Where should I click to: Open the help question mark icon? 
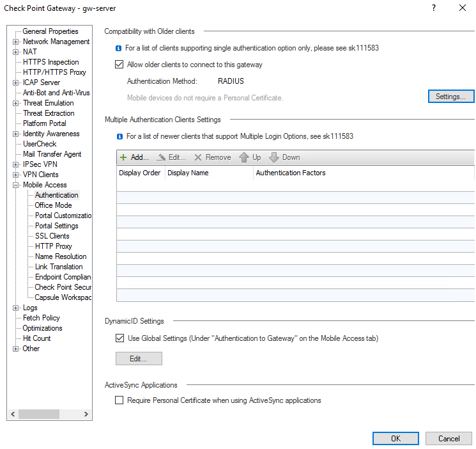coord(434,8)
